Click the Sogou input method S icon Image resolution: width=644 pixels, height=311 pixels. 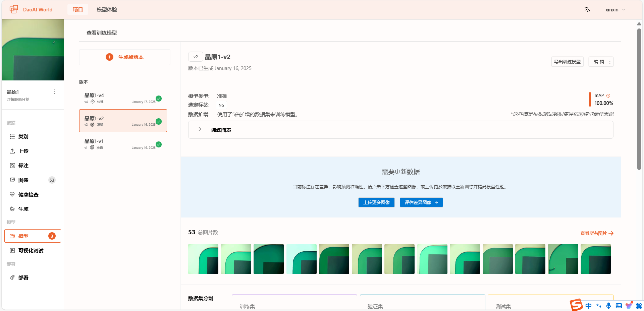coord(576,305)
